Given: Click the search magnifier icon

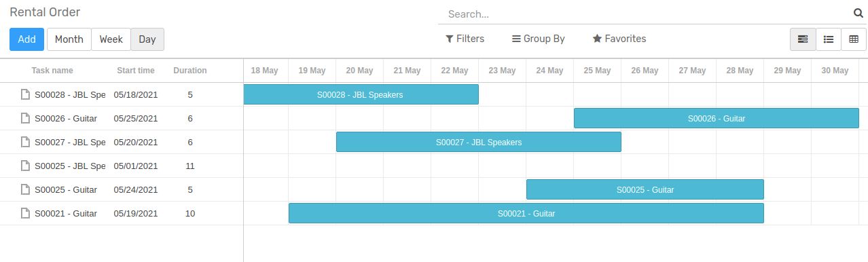Looking at the screenshot, I should 858,13.
